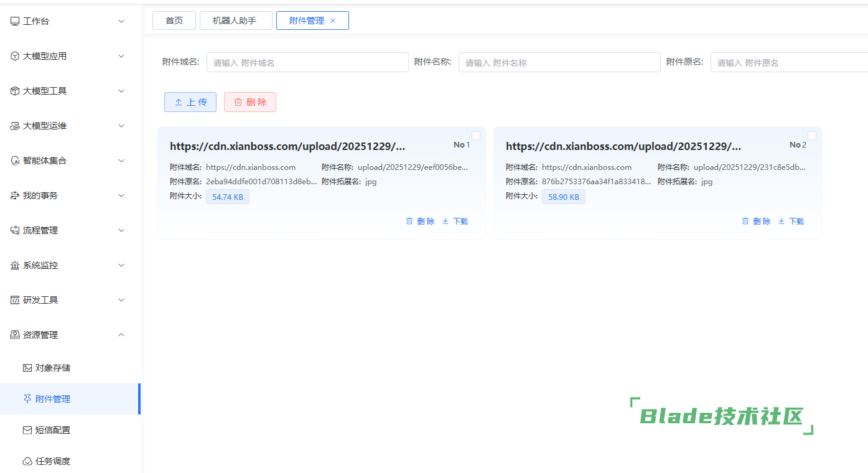Collapse the 资源管理 menu chevron
The width and height of the screenshot is (868, 473).
(x=121, y=335)
